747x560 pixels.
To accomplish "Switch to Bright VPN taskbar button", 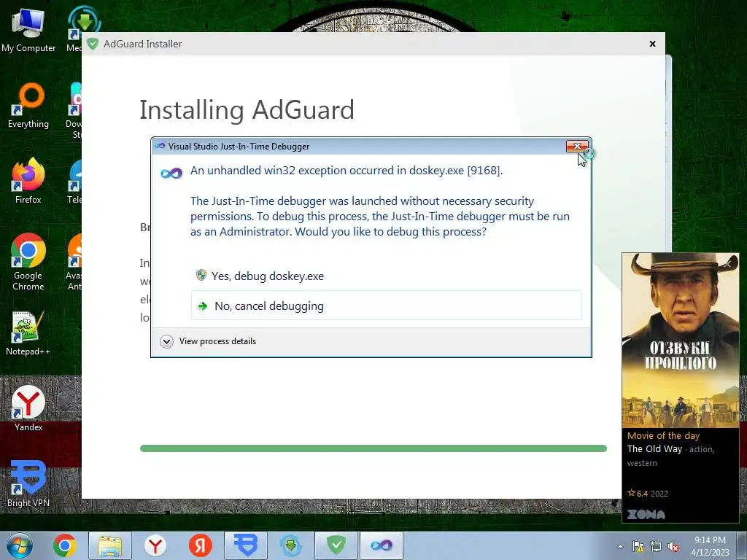I will 246,545.
